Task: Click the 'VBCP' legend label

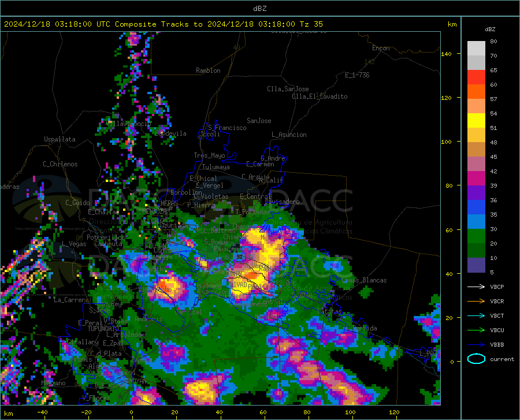Action: tap(497, 287)
